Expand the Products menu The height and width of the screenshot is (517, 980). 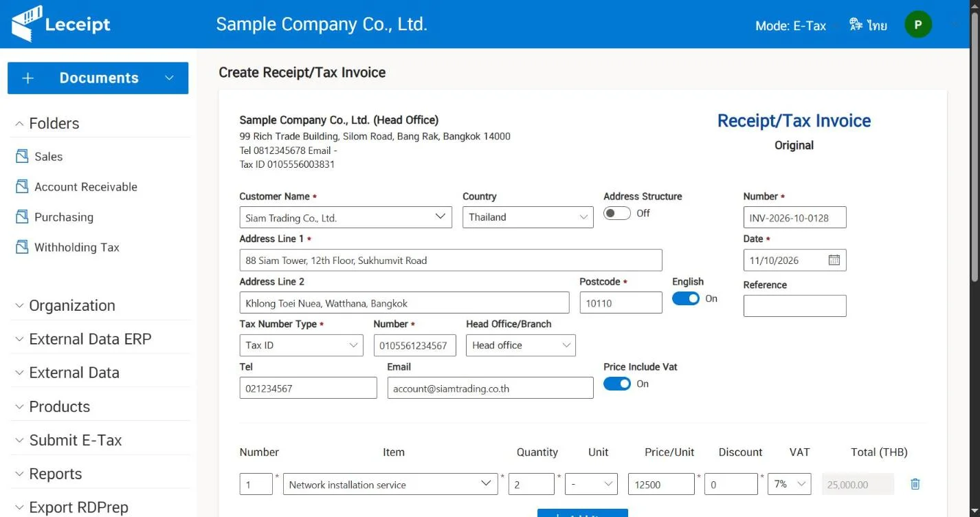(100, 407)
